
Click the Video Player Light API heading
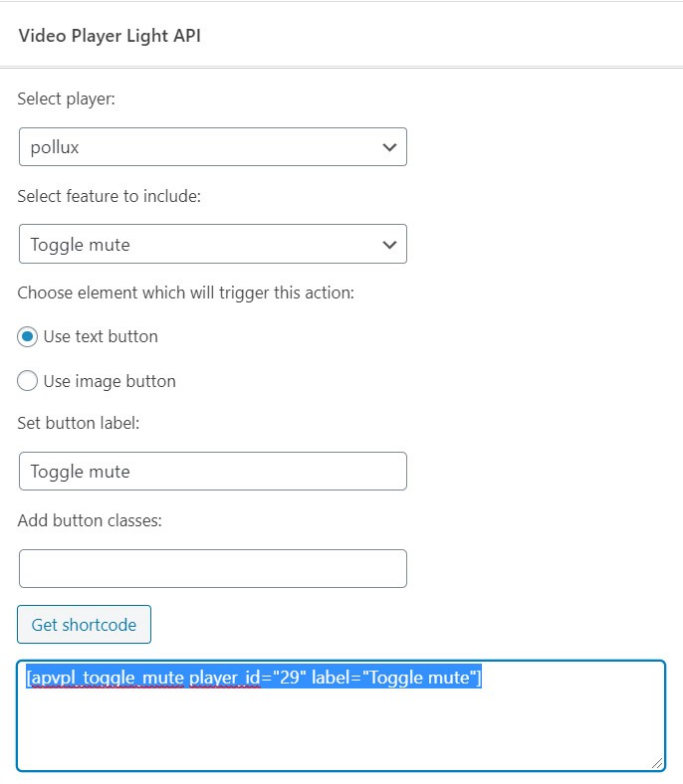click(x=111, y=36)
